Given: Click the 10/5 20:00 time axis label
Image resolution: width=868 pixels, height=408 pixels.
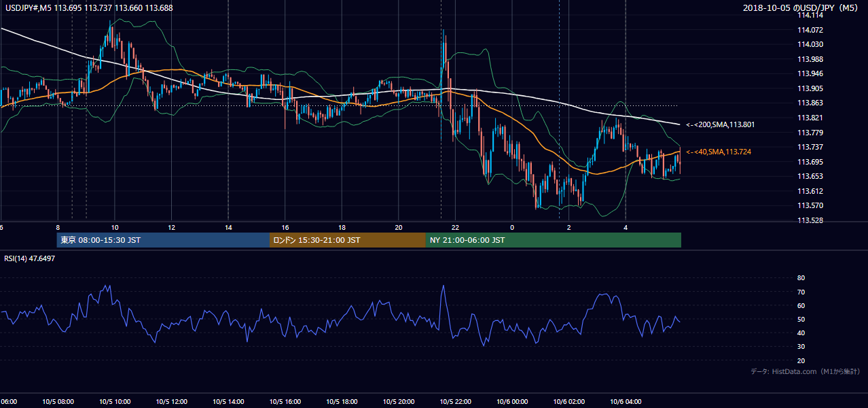Looking at the screenshot, I should coord(399,402).
